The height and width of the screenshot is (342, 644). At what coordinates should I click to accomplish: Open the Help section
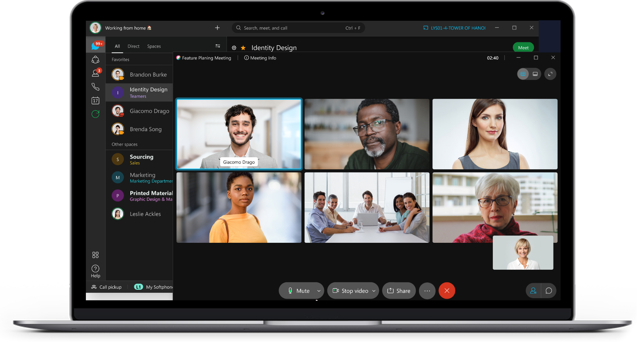(x=95, y=269)
